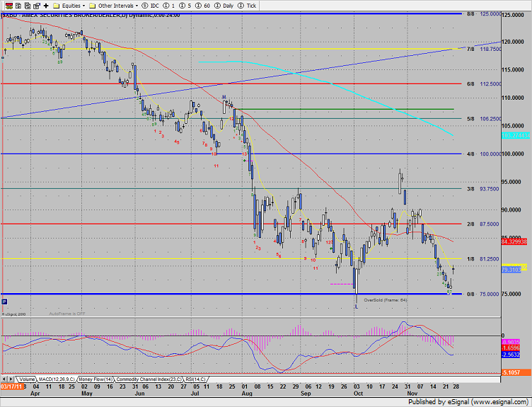
Task: Switch to the Money Flow(14) tab
Action: [x=96, y=379]
